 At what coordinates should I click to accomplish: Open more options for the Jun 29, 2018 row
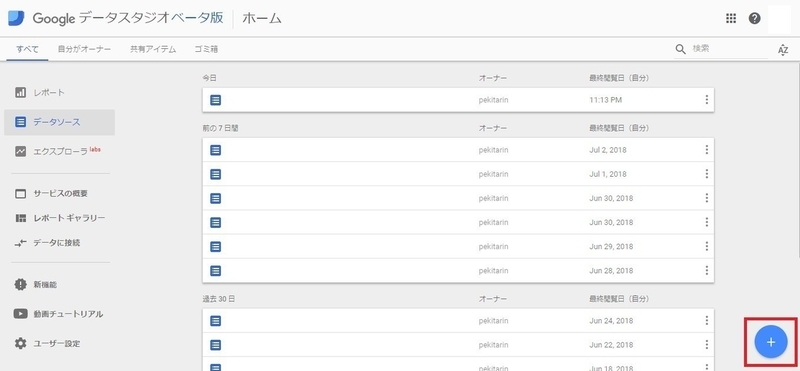click(707, 246)
